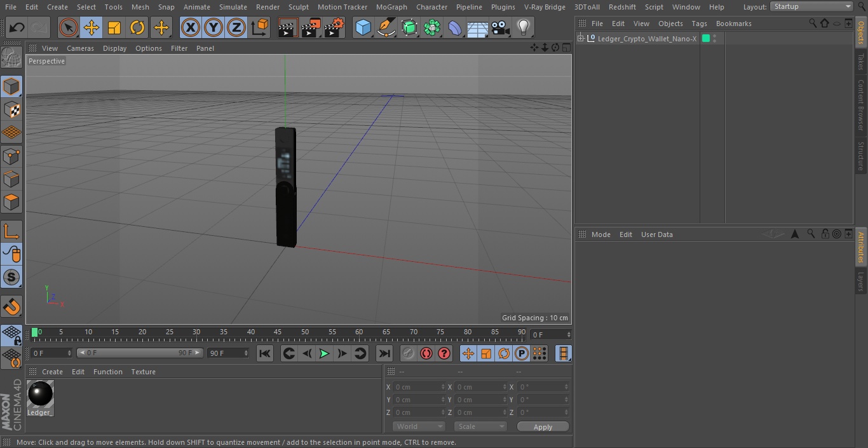Click the X position input field
The width and height of the screenshot is (868, 448).
tap(418, 387)
